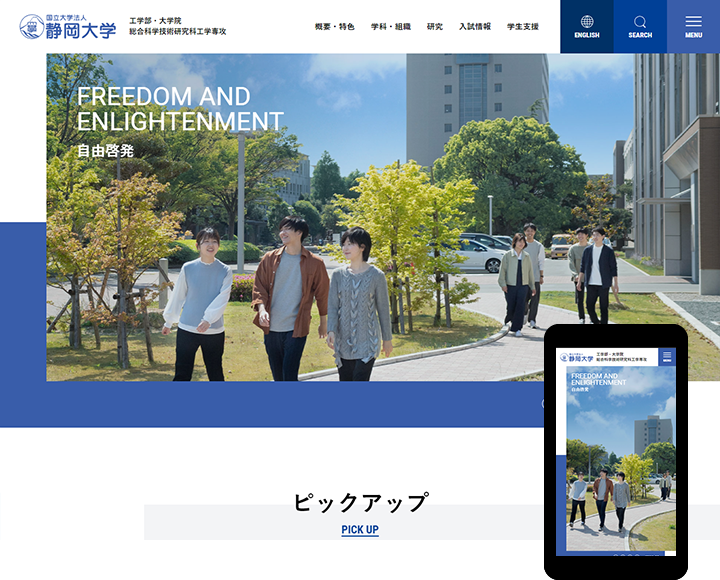The height and width of the screenshot is (580, 720).
Task: Go to 入試情報 navigation item
Action: pyautogui.click(x=475, y=27)
